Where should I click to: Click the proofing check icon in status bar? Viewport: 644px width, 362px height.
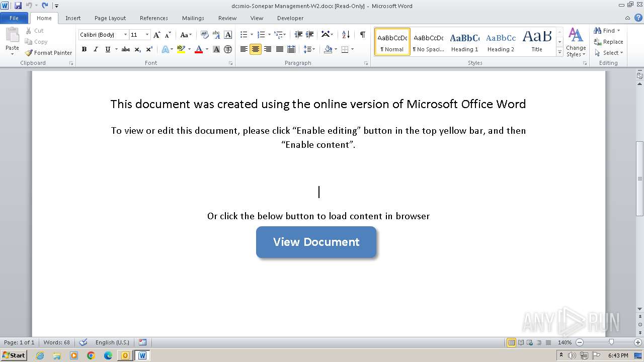point(83,342)
